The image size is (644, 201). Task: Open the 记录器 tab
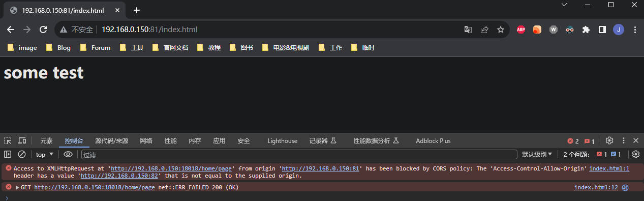(323, 141)
